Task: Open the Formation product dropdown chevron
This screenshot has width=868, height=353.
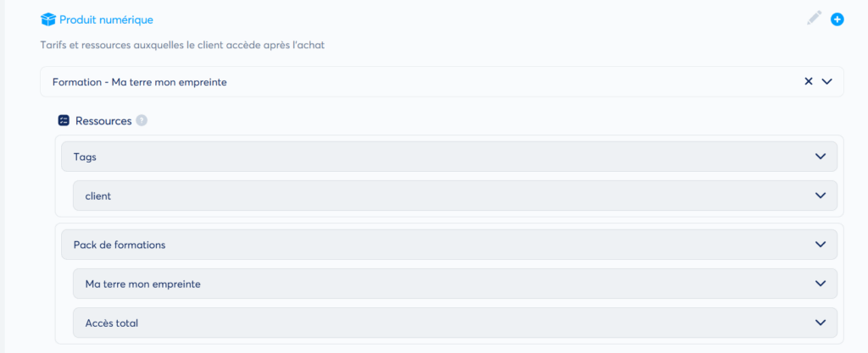Action: [x=827, y=81]
